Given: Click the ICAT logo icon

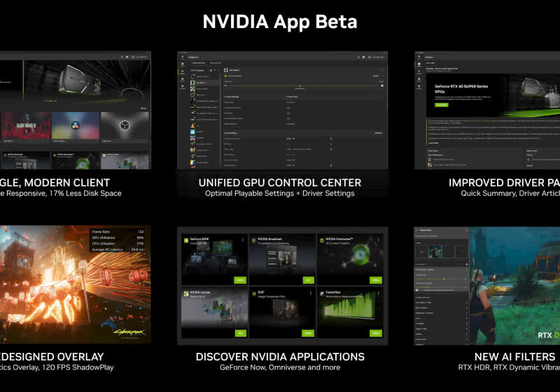Looking at the screenshot, I should [254, 294].
